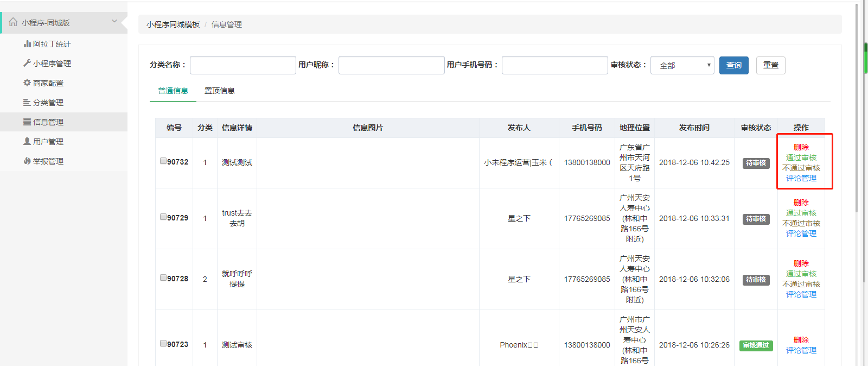Screen dimensions: 868x366
Task: Select the checkbox for row 90728
Action: tap(163, 277)
